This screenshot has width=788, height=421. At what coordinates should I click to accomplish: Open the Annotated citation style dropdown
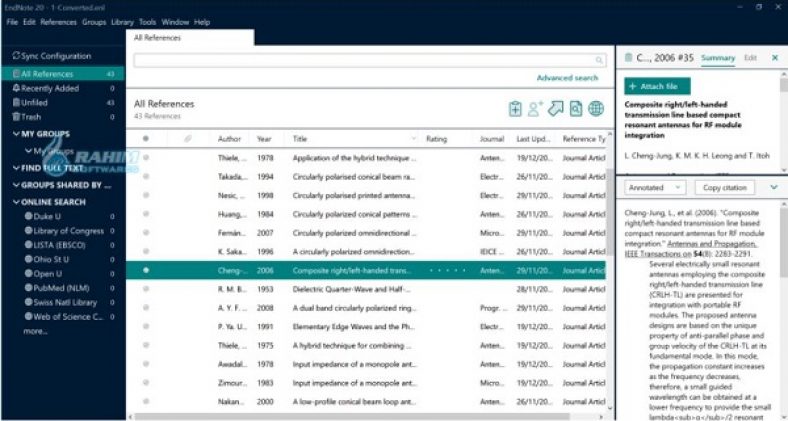point(655,187)
